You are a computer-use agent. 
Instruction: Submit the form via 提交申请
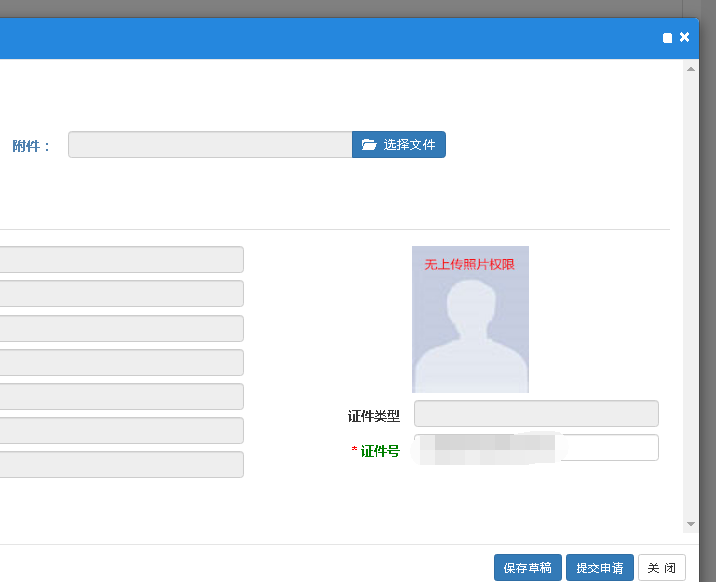[600, 568]
